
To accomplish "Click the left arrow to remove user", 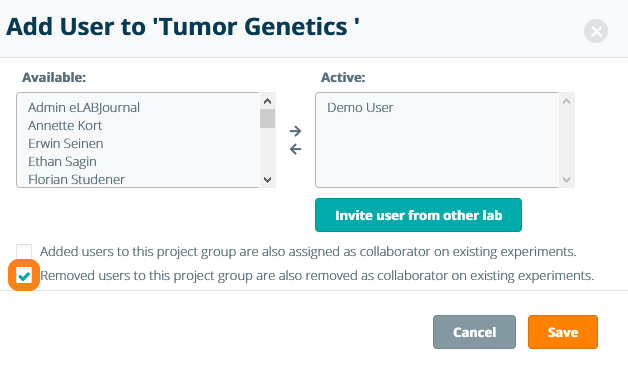I will coord(296,149).
